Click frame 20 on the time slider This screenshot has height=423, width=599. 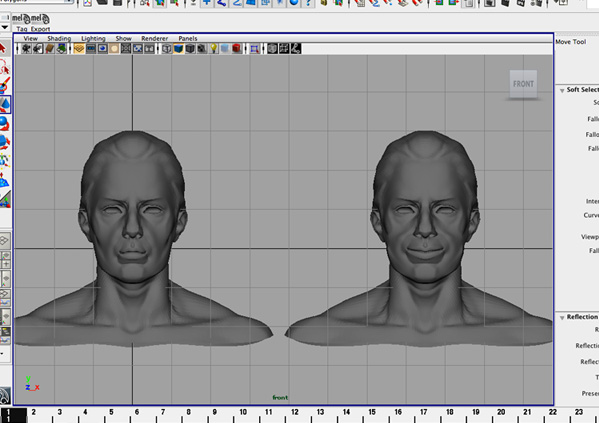coord(501,412)
